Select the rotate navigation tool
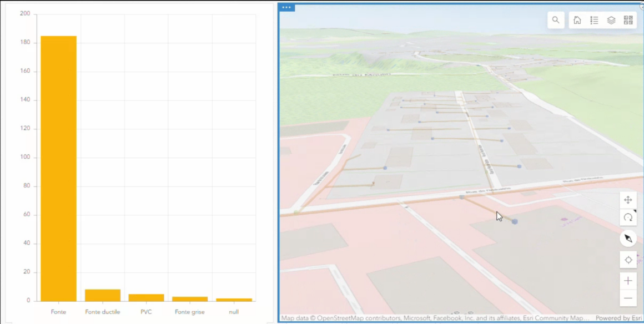The image size is (644, 324). pyautogui.click(x=628, y=217)
